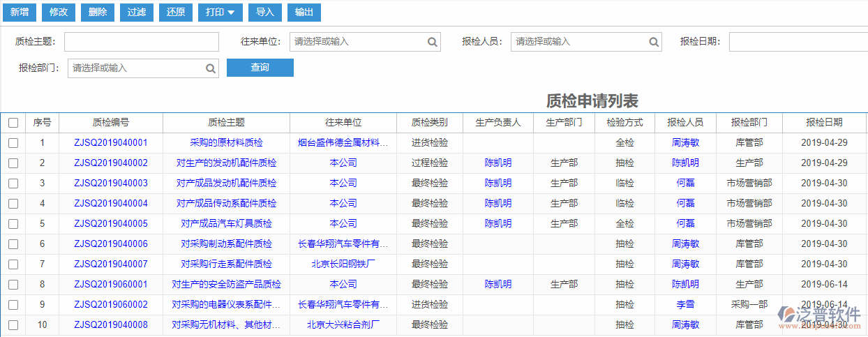Click the 修改 button
This screenshot has height=337, width=868.
(x=59, y=12)
